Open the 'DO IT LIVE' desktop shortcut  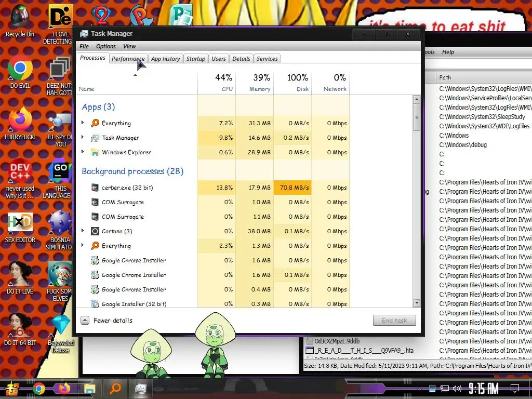[20, 277]
